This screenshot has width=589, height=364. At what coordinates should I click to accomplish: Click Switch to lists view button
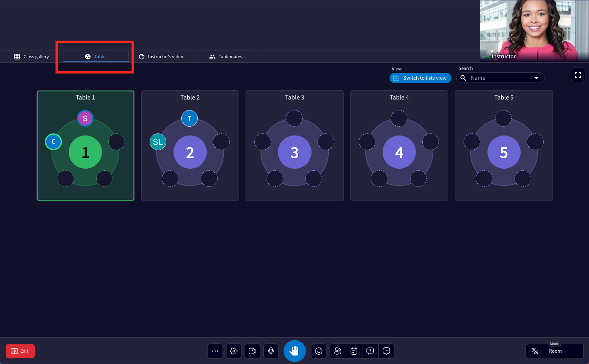pos(420,78)
